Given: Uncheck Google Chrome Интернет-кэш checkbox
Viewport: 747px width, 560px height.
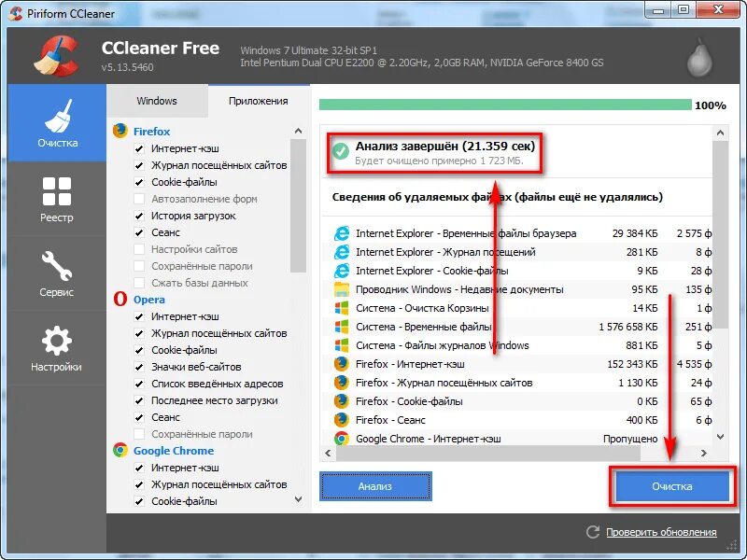Looking at the screenshot, I should point(139,468).
